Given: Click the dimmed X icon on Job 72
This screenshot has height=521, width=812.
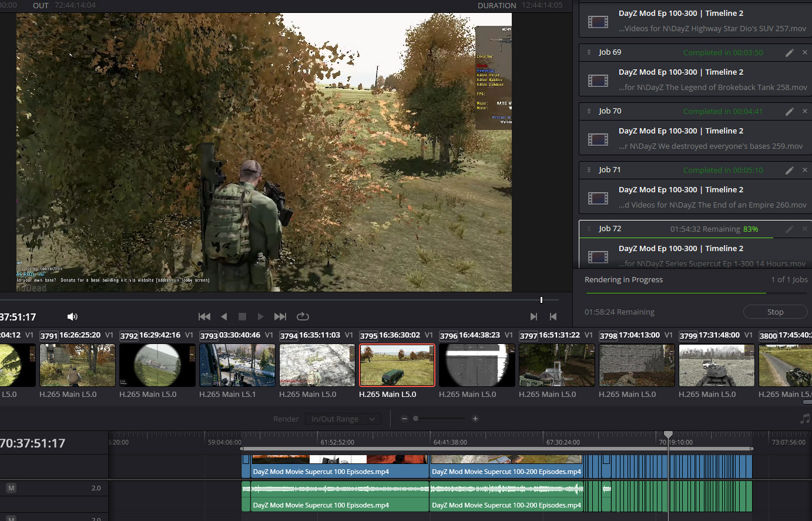Looking at the screenshot, I should (x=805, y=229).
